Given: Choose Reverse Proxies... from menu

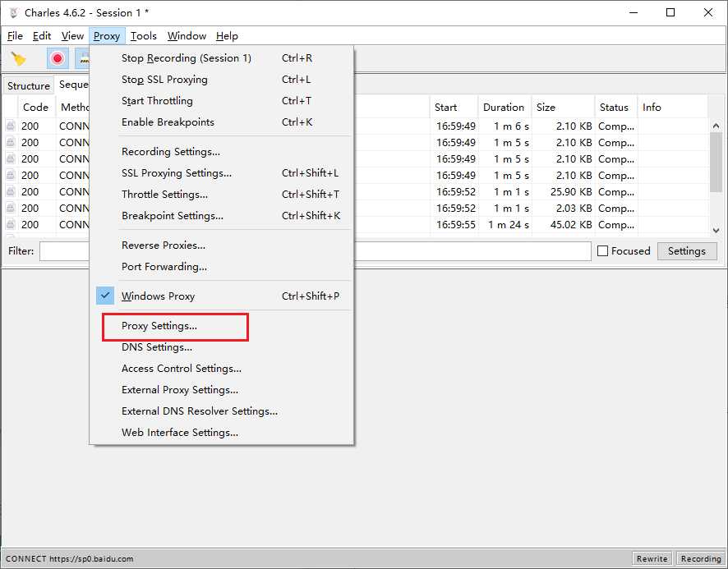Looking at the screenshot, I should [x=222, y=245].
